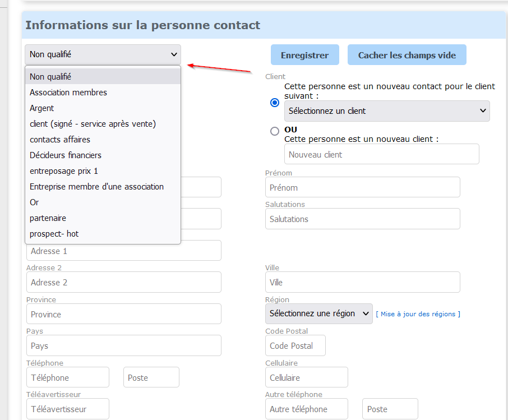Choose 'Décideurs financiers' in the dropdown

pos(66,155)
